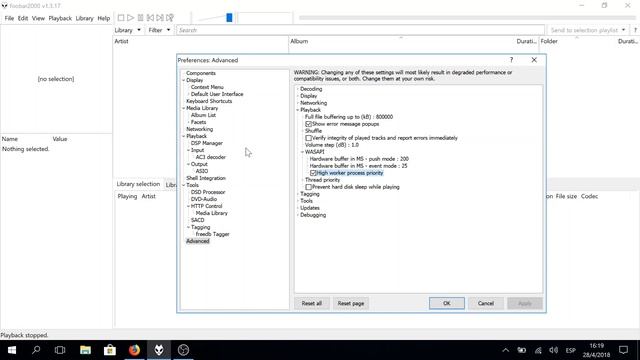The height and width of the screenshot is (360, 640).
Task: Select Album List under Media Library
Action: pyautogui.click(x=203, y=115)
